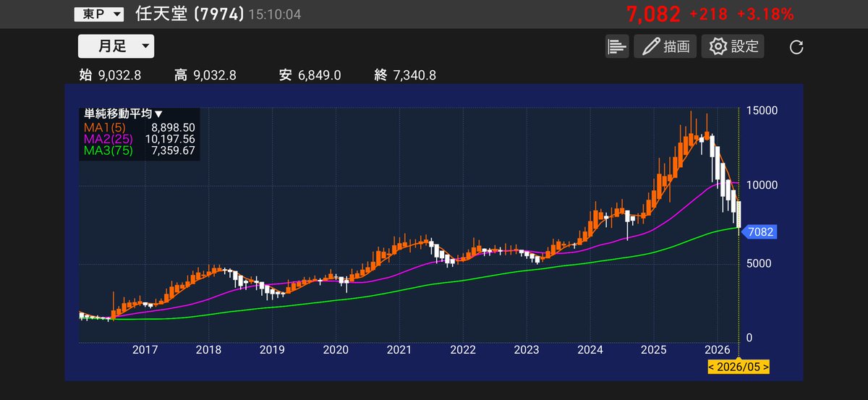
Task: Open the 東P market dropdown
Action: 100,14
